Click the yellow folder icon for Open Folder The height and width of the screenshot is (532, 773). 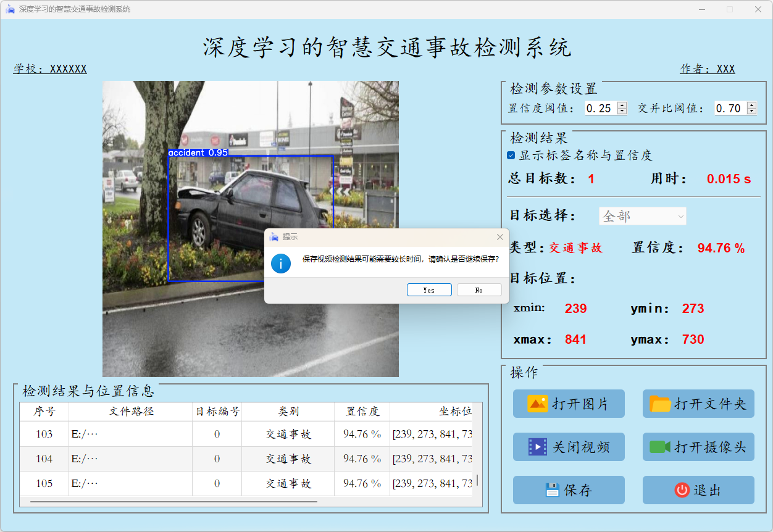point(660,404)
